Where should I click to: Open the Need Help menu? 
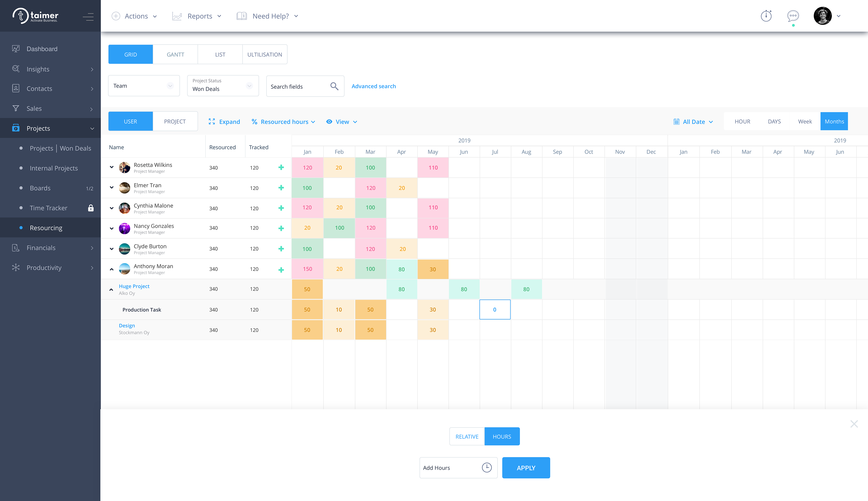[x=267, y=16]
